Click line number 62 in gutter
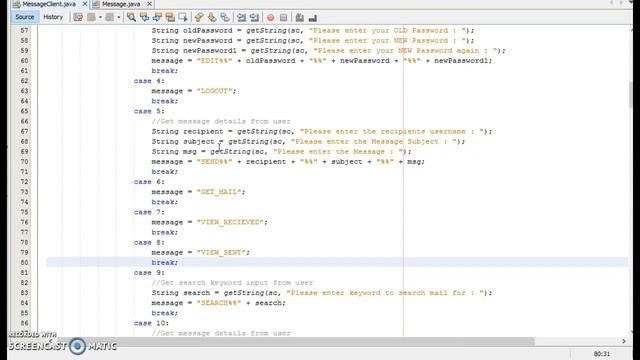Image resolution: width=640 pixels, height=360 pixels. pos(24,81)
